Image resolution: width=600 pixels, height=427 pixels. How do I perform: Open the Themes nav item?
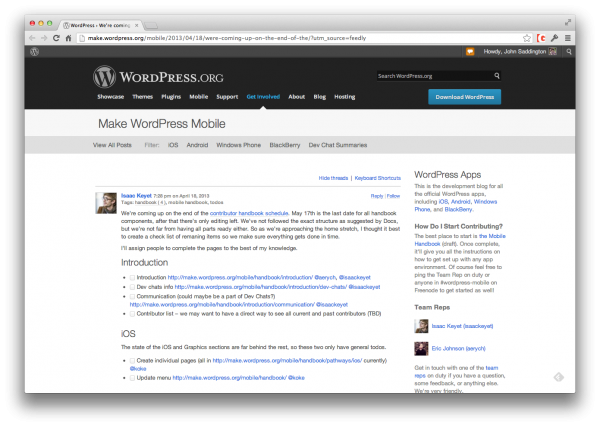(142, 97)
